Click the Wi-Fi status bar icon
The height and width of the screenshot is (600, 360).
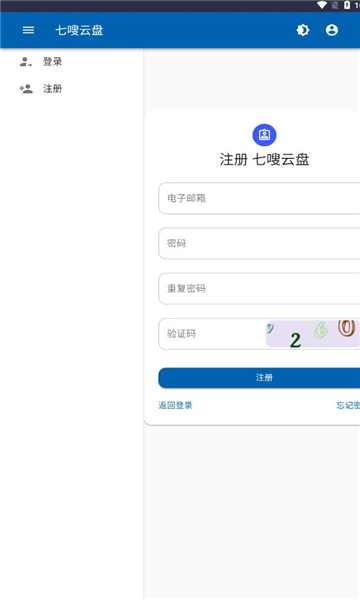tap(322, 5)
